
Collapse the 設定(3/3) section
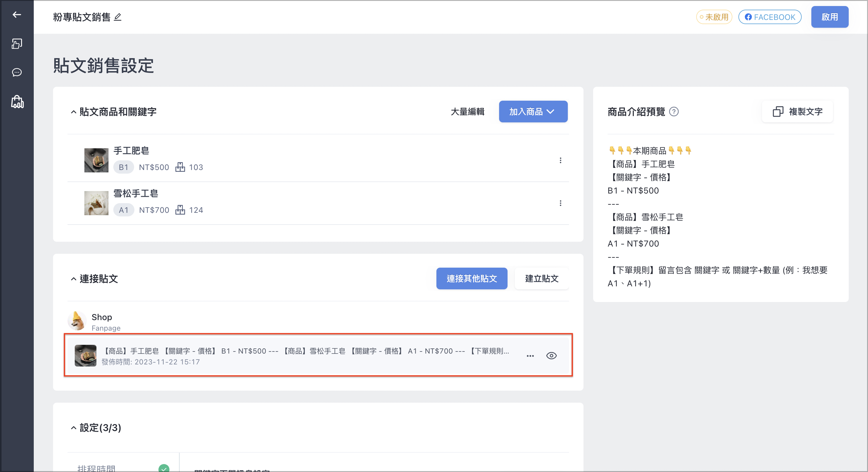point(74,428)
